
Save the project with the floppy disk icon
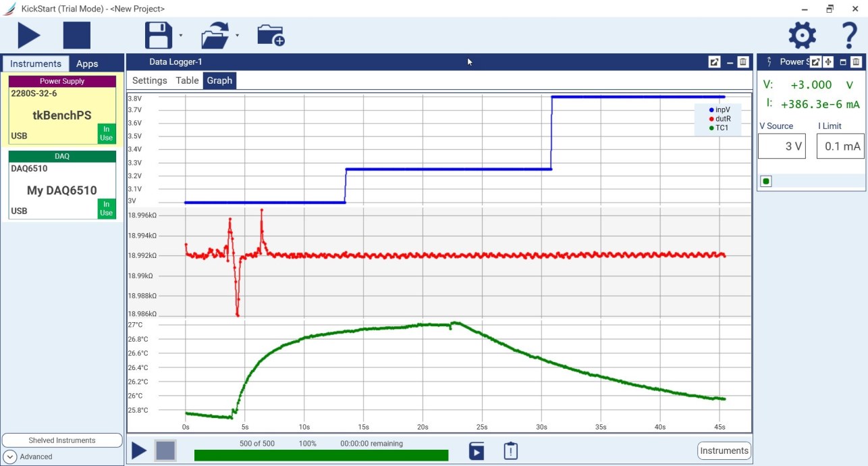coord(159,35)
